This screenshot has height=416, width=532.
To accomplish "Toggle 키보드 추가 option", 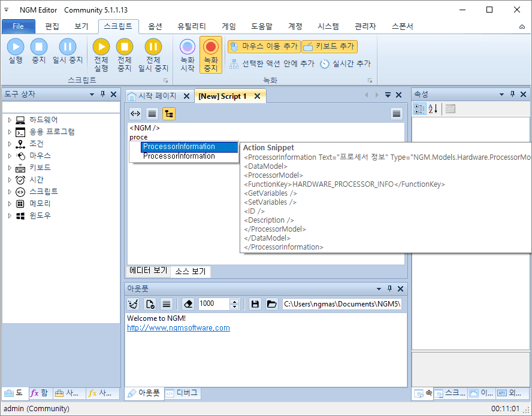I will (x=330, y=47).
